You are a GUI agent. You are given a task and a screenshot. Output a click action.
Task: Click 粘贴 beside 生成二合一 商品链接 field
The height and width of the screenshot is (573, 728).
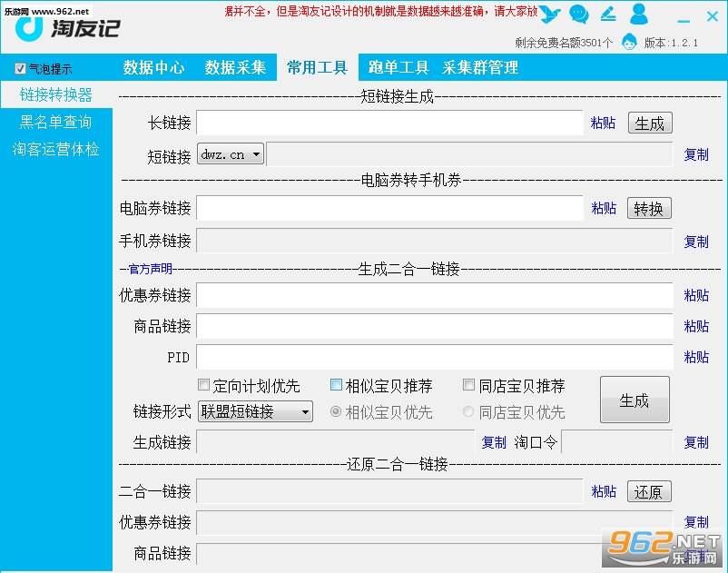coord(696,326)
